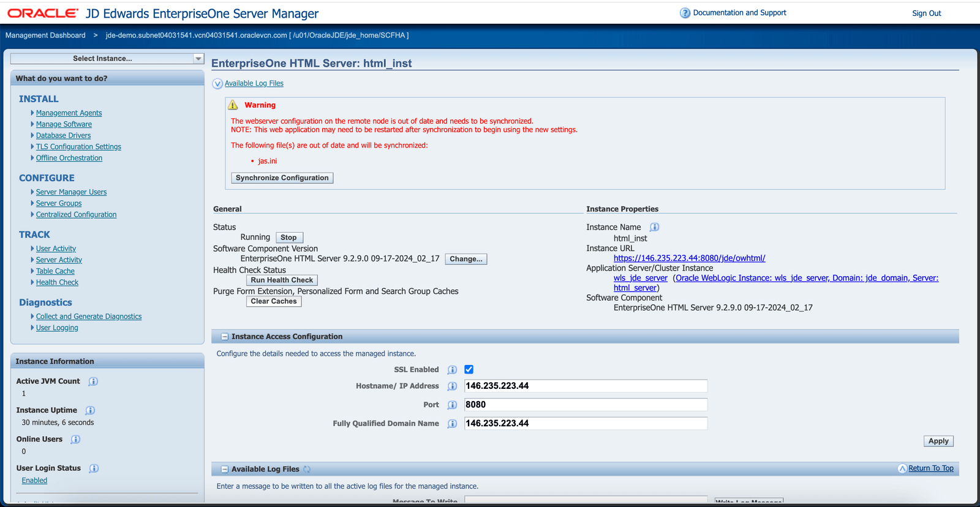Image resolution: width=980 pixels, height=507 pixels.
Task: Click the Stop button
Action: tap(288, 238)
